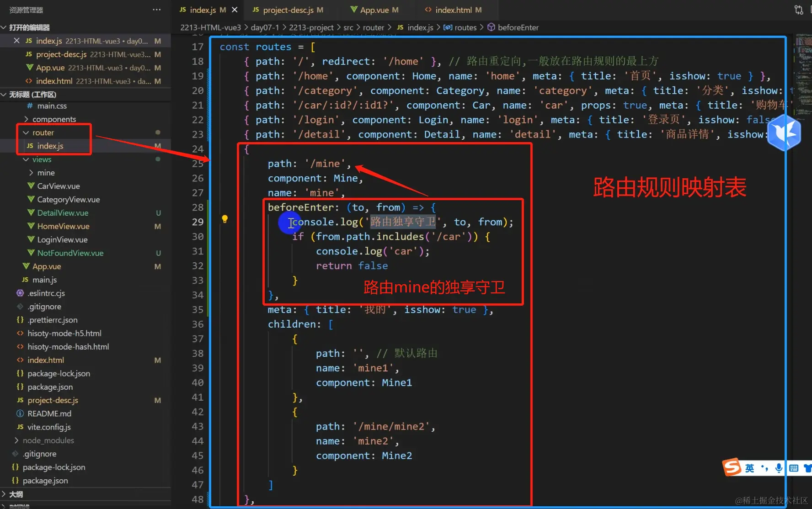Click the open changes icon in the editor title bar
The image size is (812, 509).
pos(798,10)
